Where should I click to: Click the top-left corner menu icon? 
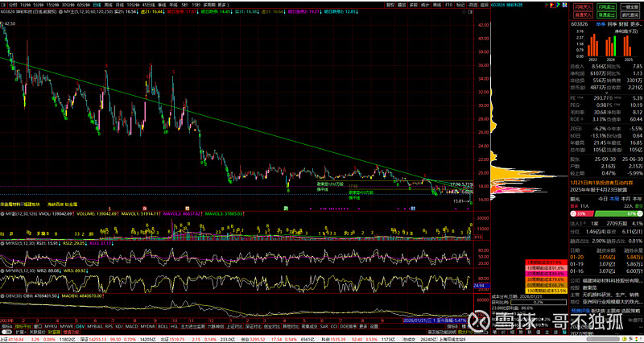[x=4, y=4]
